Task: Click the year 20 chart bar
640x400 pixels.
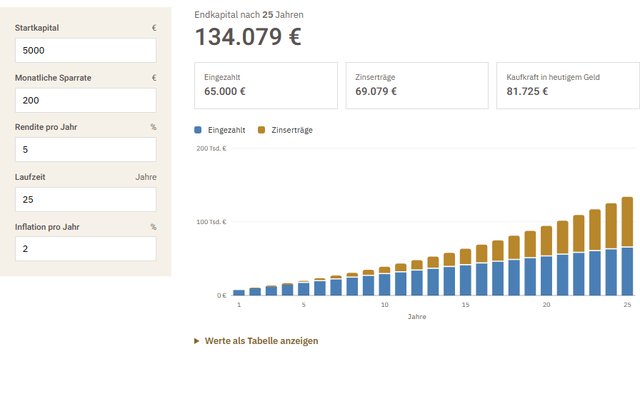Action: click(547, 261)
